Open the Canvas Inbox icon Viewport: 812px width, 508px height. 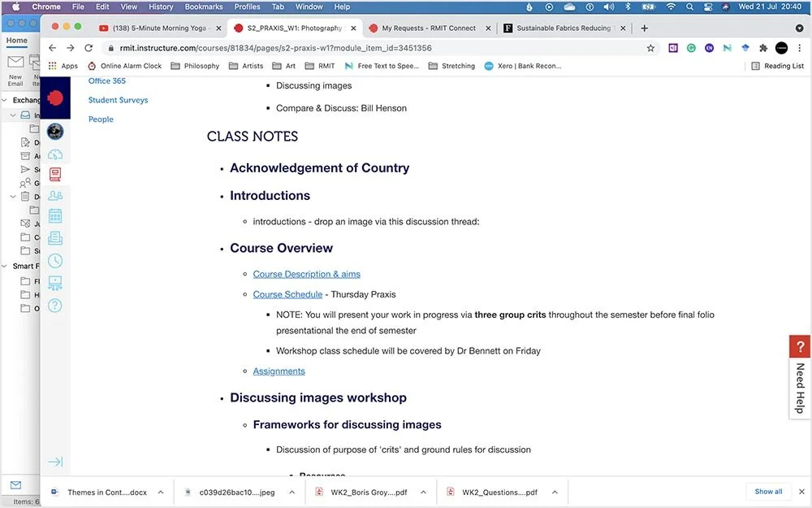[x=55, y=238]
